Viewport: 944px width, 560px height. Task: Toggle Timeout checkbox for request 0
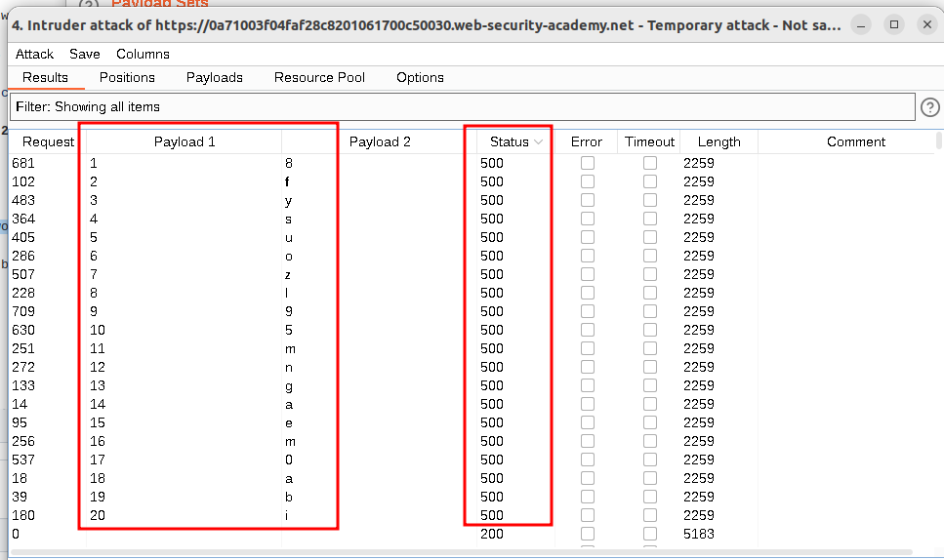[x=650, y=534]
